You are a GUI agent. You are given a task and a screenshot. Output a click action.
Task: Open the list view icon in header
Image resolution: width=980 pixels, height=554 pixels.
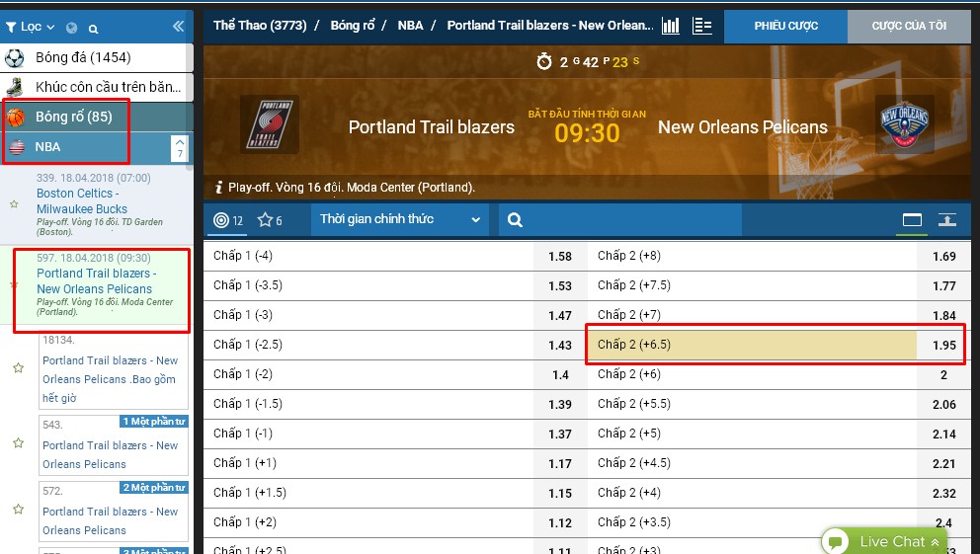coord(702,26)
